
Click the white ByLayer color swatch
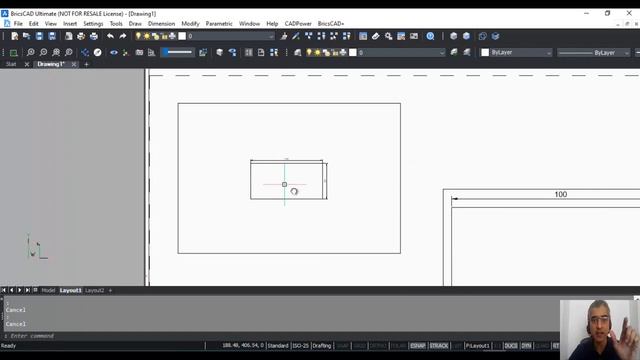tap(485, 53)
